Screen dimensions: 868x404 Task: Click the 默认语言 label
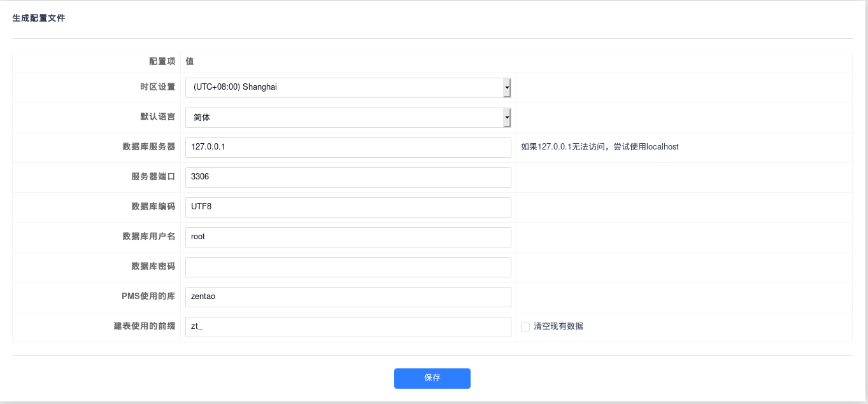pos(158,117)
